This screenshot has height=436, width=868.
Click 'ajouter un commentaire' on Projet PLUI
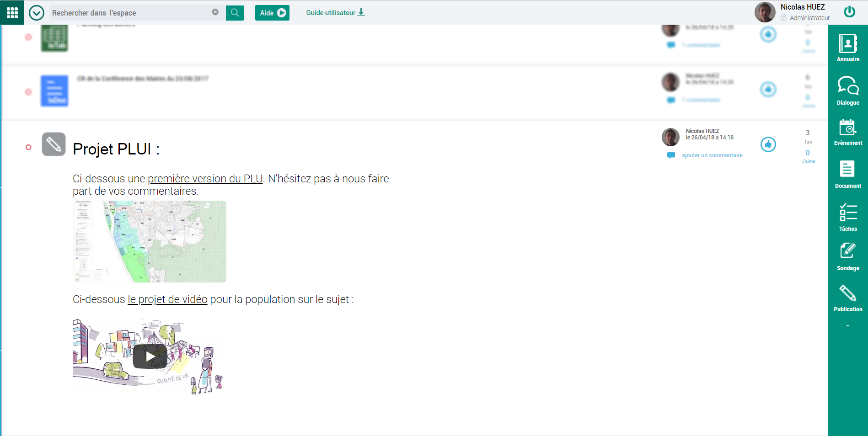point(712,155)
